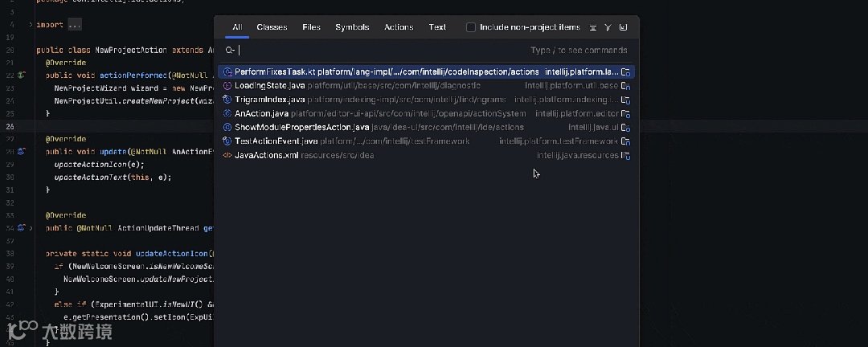868x347 pixels.
Task: Switch to the Files tab
Action: pyautogui.click(x=311, y=27)
